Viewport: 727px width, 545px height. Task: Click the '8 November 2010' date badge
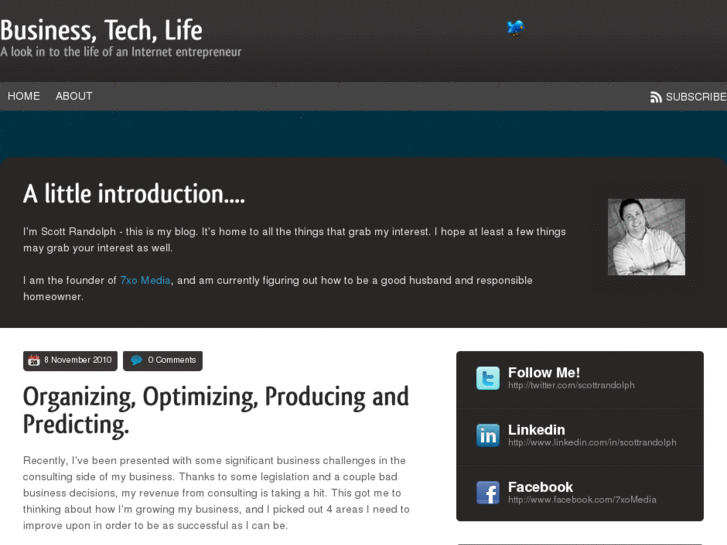(78, 360)
